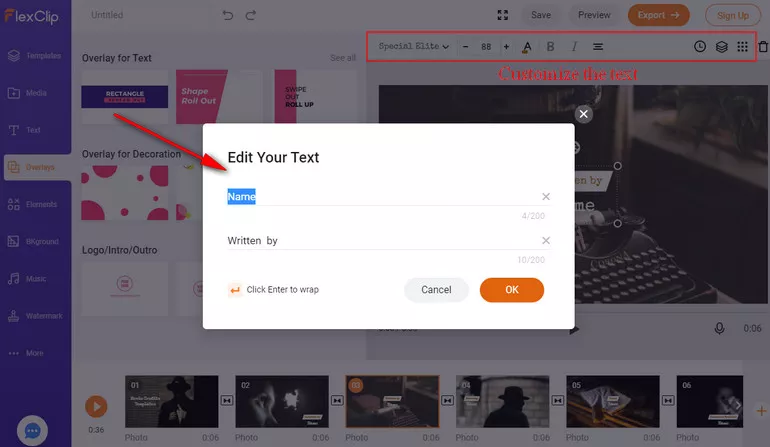Open the Special Elite font dropdown
770x447 pixels.
pos(413,46)
